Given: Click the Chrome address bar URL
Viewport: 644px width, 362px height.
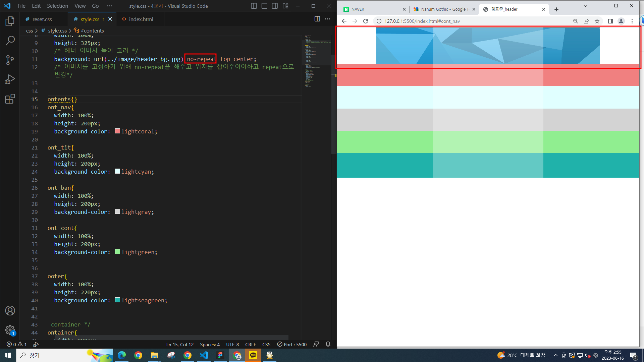Looking at the screenshot, I should point(422,21).
